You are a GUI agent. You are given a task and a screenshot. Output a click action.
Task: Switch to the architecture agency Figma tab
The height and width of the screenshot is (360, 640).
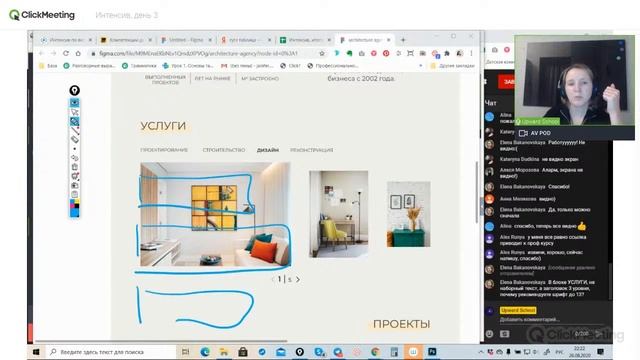coord(364,40)
